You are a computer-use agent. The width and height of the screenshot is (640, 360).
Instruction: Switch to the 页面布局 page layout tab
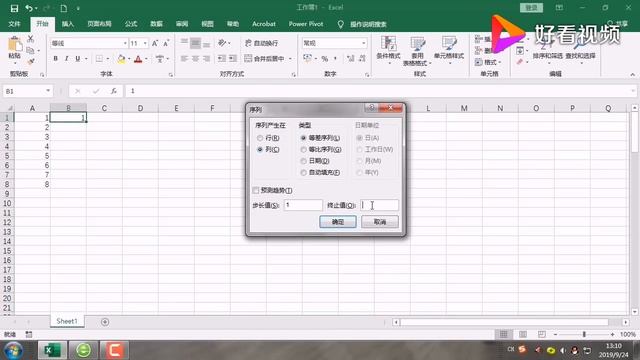[x=99, y=24]
